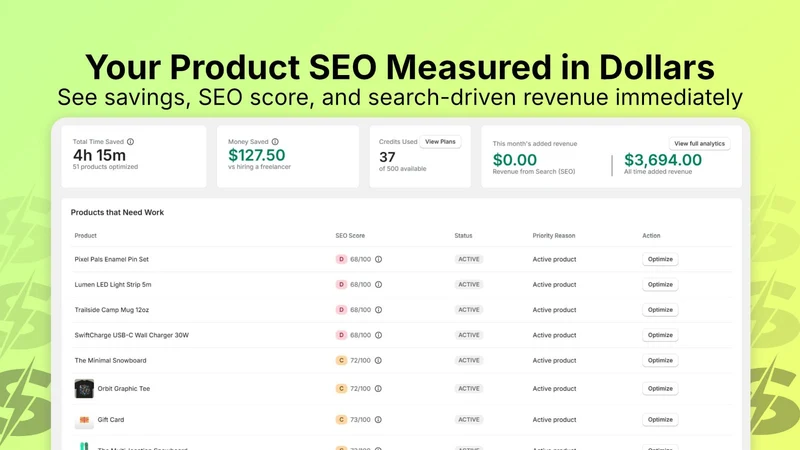The image size is (800, 450).
Task: Click D grade badge for Lumen LED Light Strip
Action: pos(341,285)
